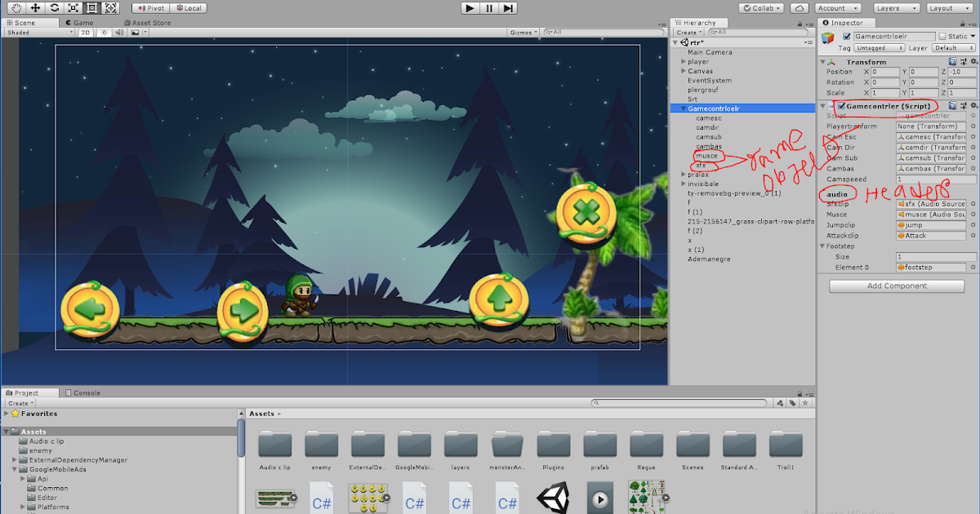This screenshot has height=514, width=980.
Task: Toggle 2D mode in the Scene view
Action: [85, 33]
